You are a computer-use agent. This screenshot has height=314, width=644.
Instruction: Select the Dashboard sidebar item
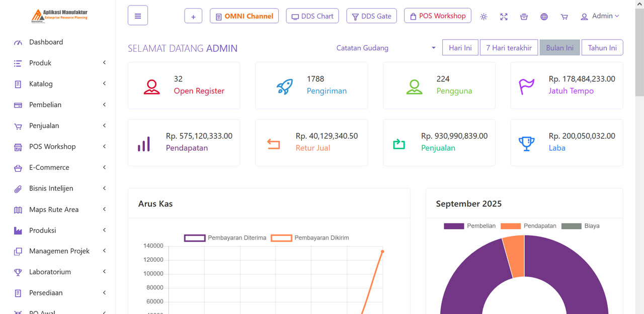pyautogui.click(x=46, y=42)
